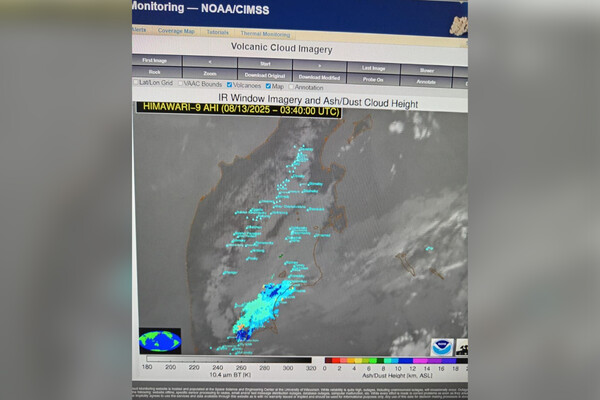The image size is (600, 400).
Task: Switch to the Thermal Monitoring tab
Action: [x=263, y=33]
